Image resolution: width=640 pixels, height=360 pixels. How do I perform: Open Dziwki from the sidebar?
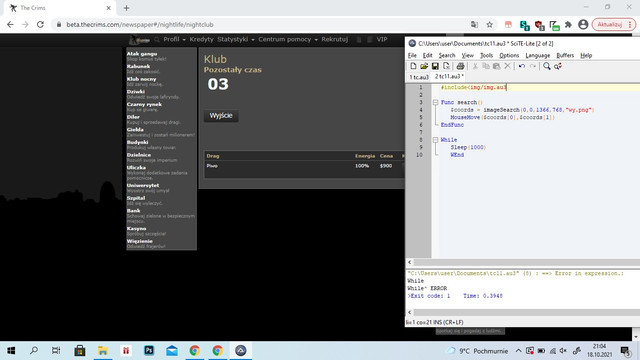point(136,91)
